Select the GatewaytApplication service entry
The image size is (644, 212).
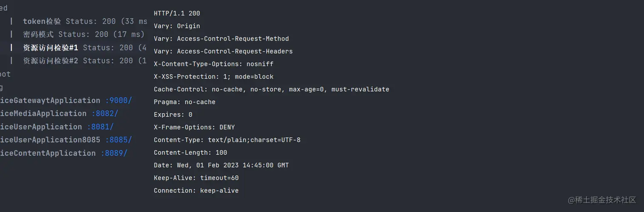(50, 101)
